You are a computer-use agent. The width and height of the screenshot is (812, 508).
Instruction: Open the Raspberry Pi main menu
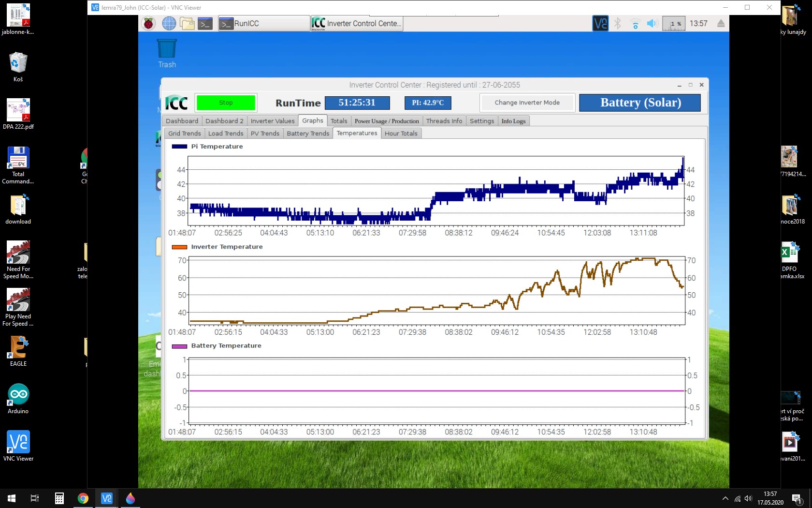pos(148,23)
